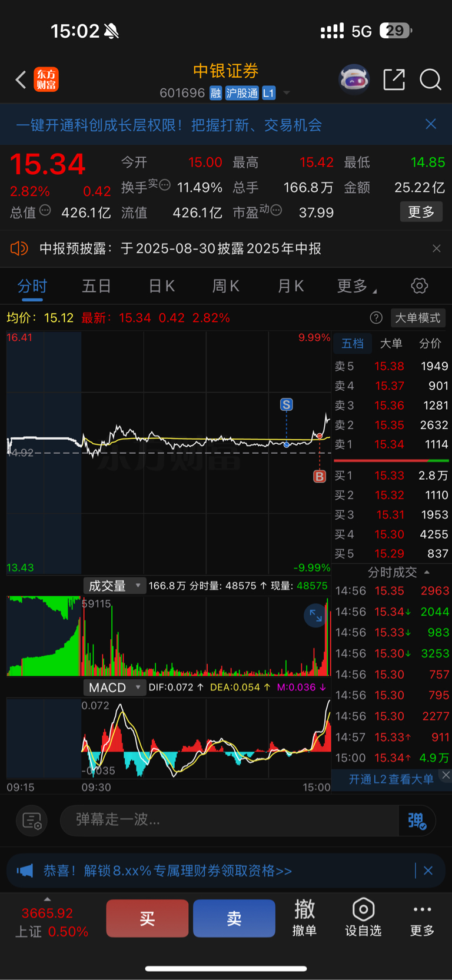Tap the red 买 button
The height and width of the screenshot is (980, 452).
coord(147,918)
